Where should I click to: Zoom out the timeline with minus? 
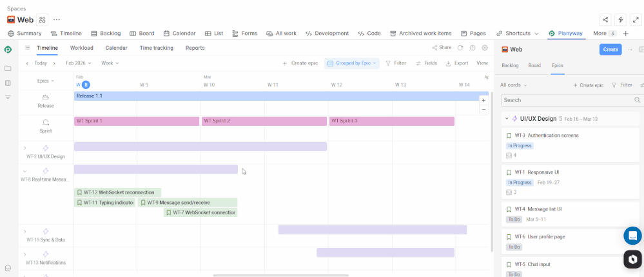tap(484, 110)
